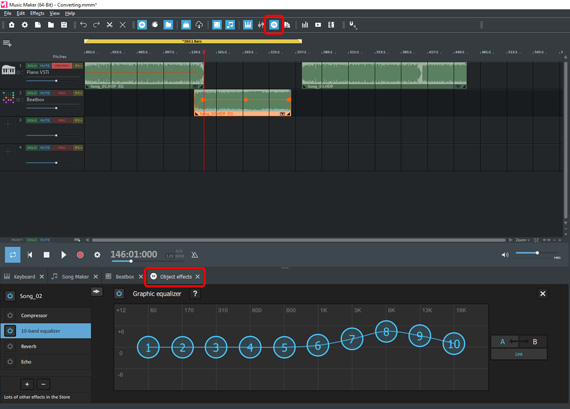Open the Store shopping bag icon
The image size is (570, 409).
pyautogui.click(x=186, y=25)
